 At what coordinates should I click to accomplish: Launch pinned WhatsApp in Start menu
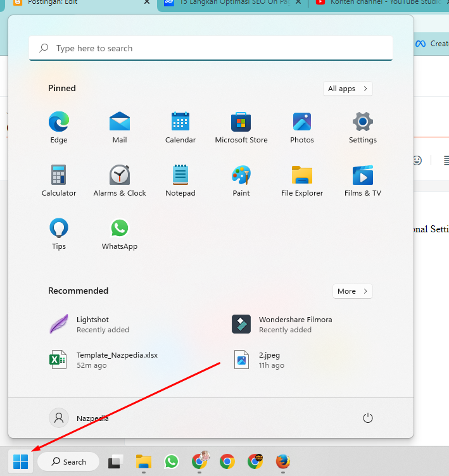(120, 234)
